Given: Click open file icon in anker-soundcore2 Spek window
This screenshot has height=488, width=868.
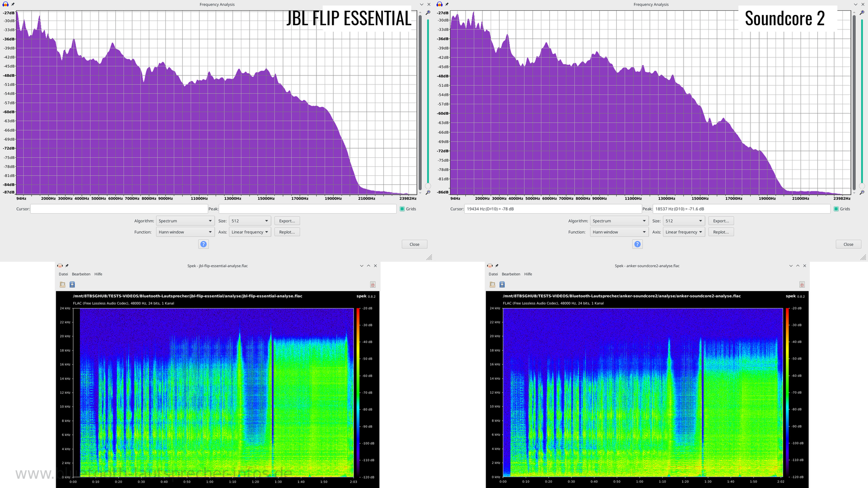Looking at the screenshot, I should [492, 284].
